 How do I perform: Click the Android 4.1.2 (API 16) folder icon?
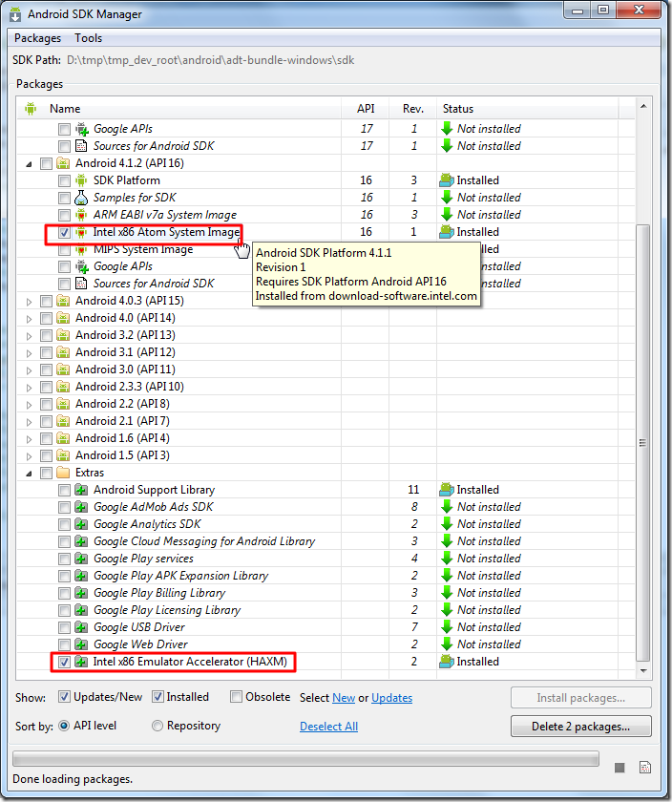(x=63, y=163)
